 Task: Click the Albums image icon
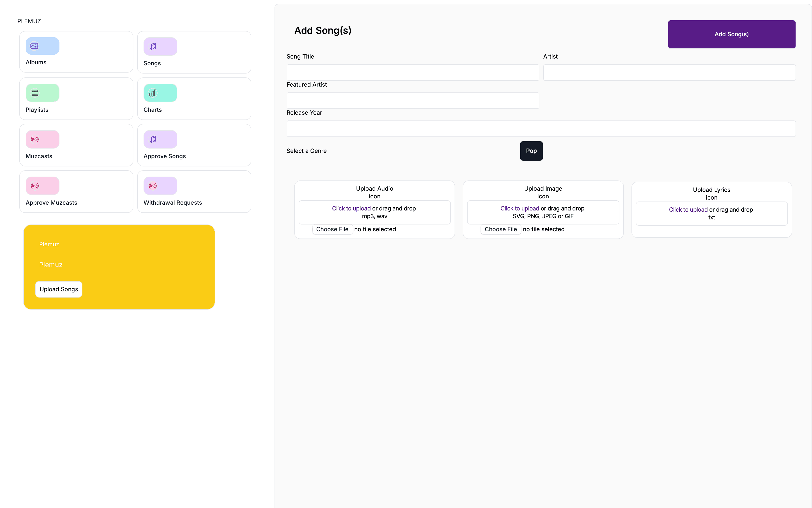(x=34, y=46)
